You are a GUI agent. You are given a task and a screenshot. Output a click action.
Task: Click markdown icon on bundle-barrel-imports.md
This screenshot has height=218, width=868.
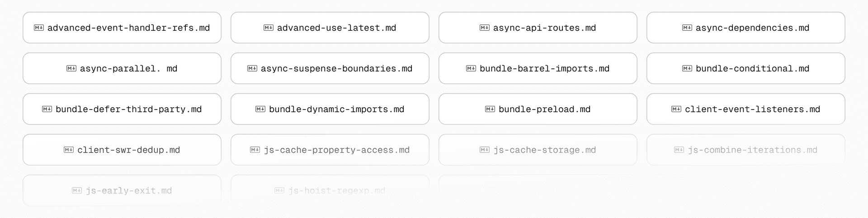(471, 68)
